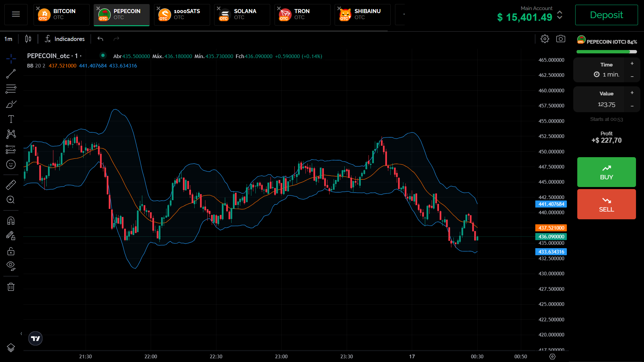Open the object tree layers icon
This screenshot has width=644, height=362.
point(11,348)
